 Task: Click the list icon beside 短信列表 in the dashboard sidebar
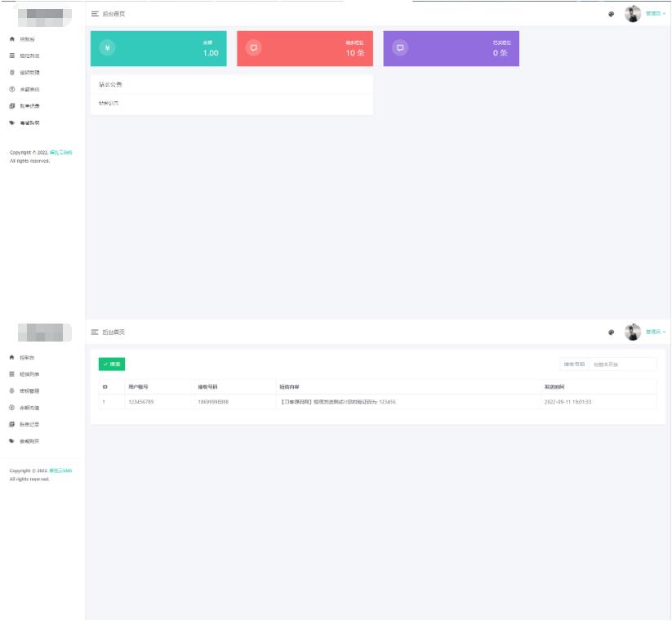click(x=11, y=56)
